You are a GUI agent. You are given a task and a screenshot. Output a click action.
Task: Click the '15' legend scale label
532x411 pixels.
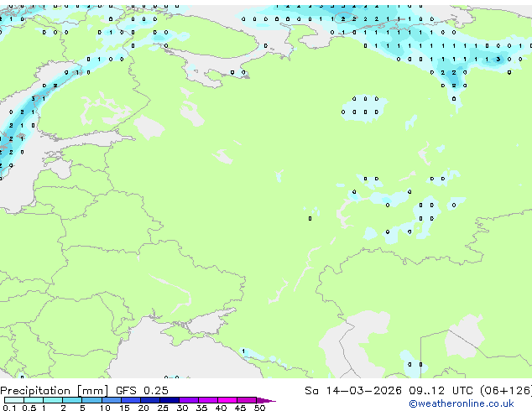tap(124, 408)
